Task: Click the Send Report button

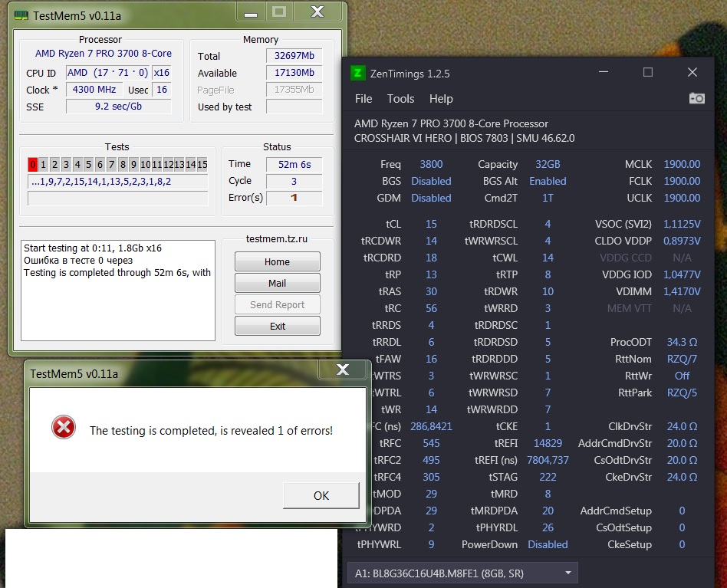Action: (x=278, y=304)
